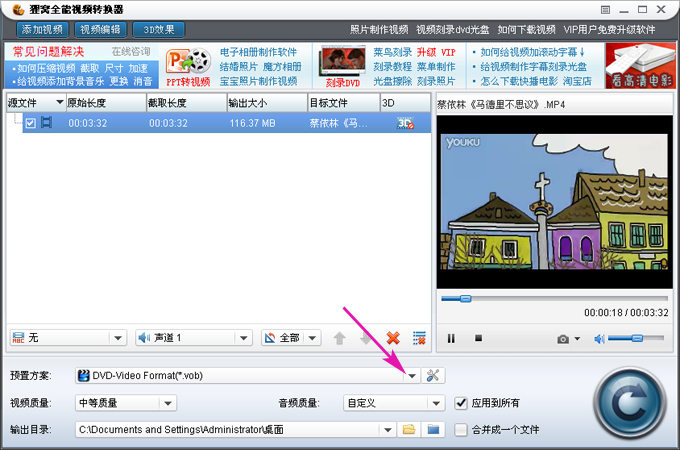Pause the video preview playback
Screen dimensions: 680x450
pos(451,338)
